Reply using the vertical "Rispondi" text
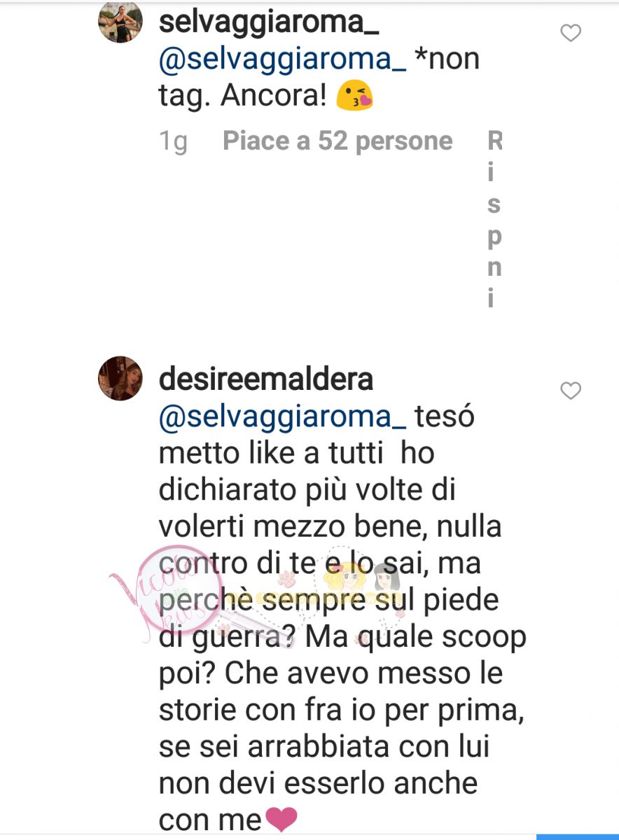 click(x=494, y=219)
